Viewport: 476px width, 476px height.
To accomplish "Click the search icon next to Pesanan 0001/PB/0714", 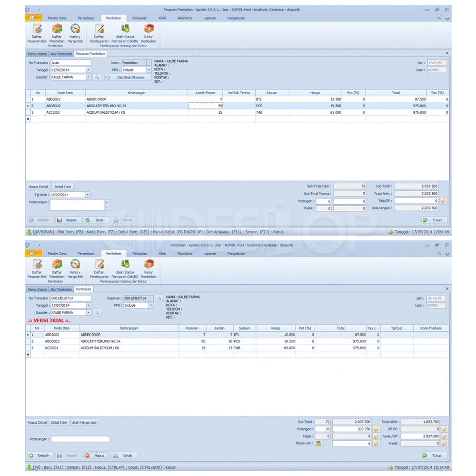I will coord(159,298).
